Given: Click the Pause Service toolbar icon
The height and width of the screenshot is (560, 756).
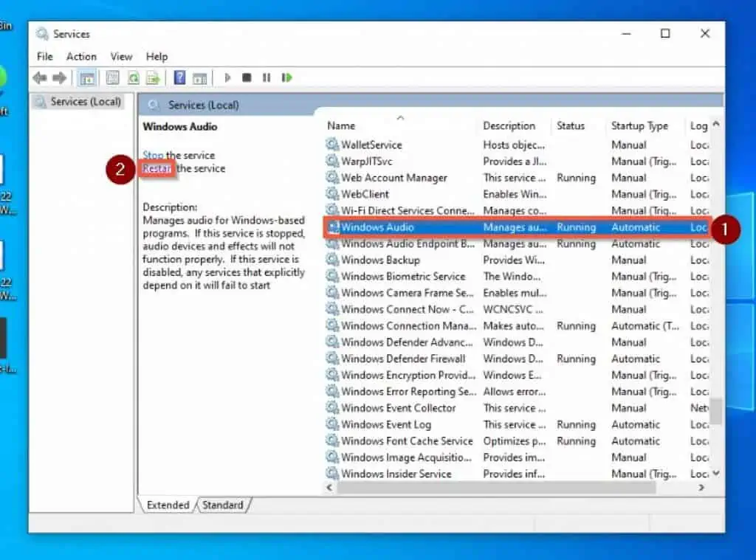Looking at the screenshot, I should point(266,77).
